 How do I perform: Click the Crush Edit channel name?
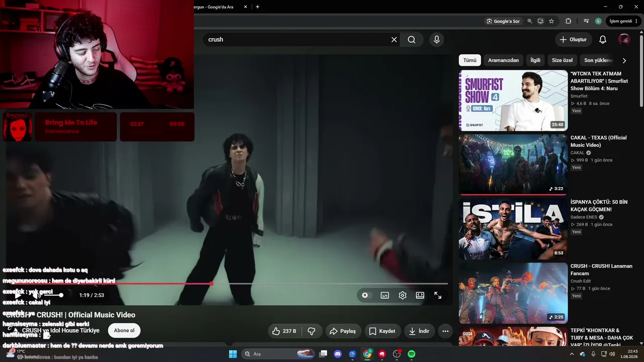point(581,282)
